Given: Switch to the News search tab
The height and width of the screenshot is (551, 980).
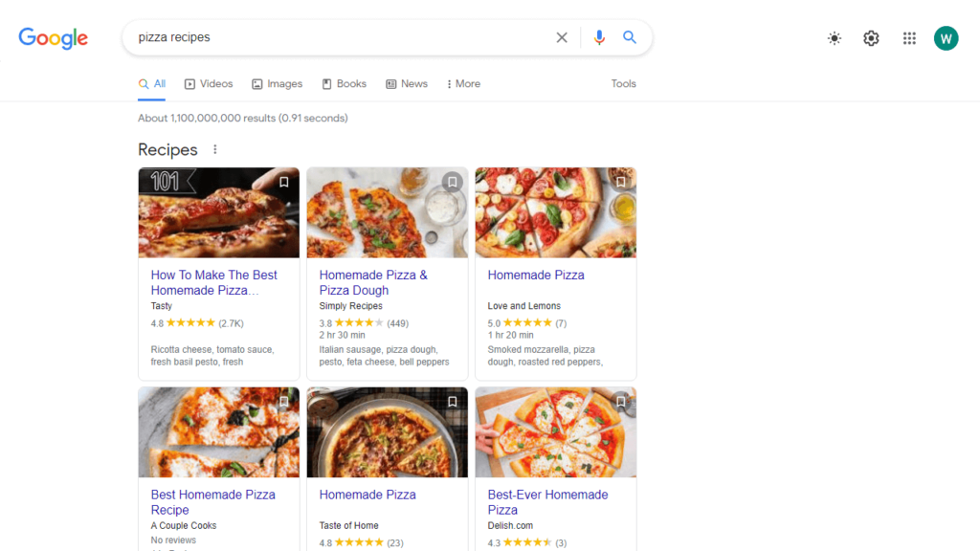Looking at the screenshot, I should pyautogui.click(x=406, y=83).
